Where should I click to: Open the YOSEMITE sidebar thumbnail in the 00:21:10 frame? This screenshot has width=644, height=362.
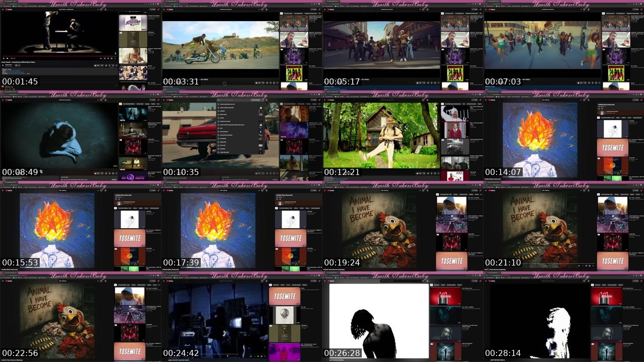[613, 261]
